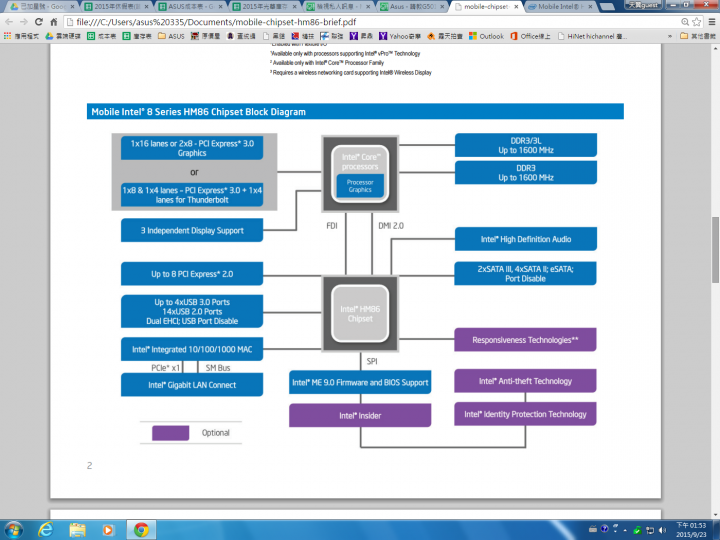Click the '3 Independent Display Support' block
Viewport: 720px width, 540px height.
tap(192, 230)
